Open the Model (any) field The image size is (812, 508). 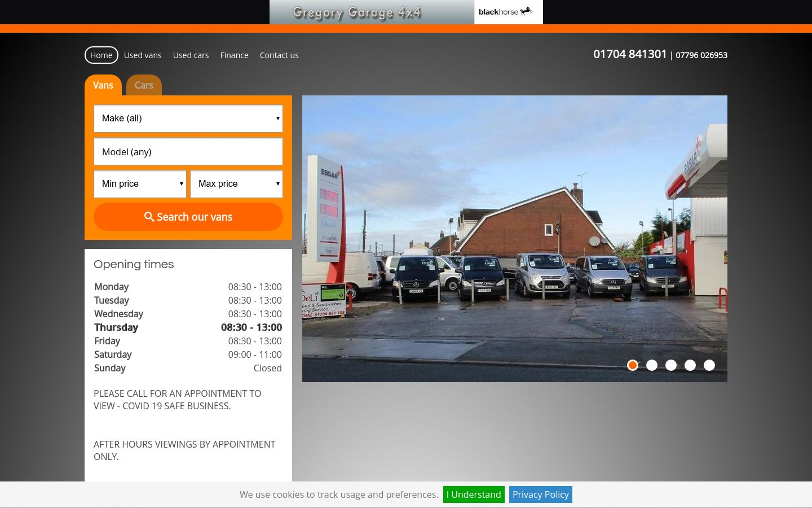188,151
